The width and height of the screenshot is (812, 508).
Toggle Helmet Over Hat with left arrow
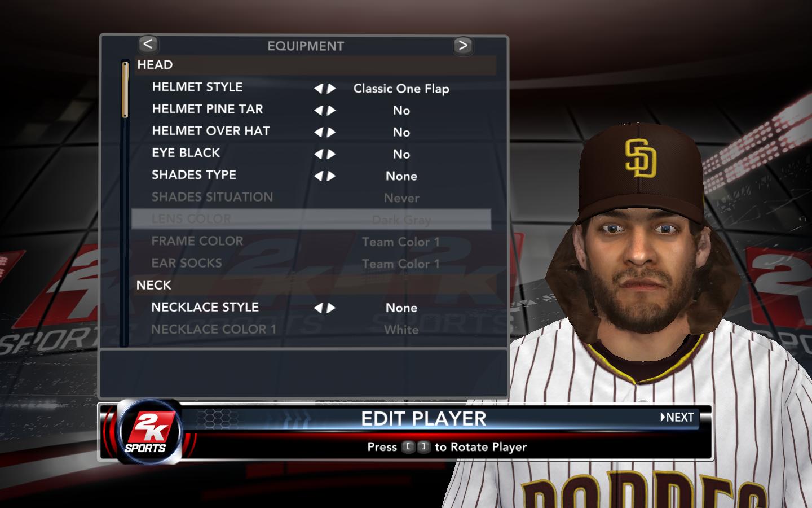point(319,133)
